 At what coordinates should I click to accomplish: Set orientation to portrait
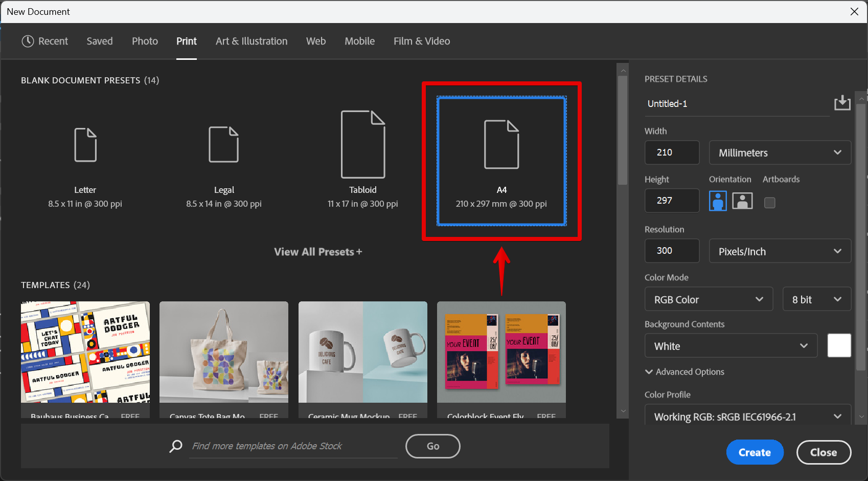718,201
